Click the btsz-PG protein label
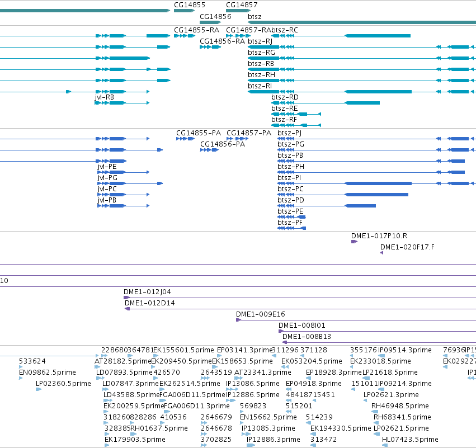This screenshot has height=448, width=476. [291, 144]
